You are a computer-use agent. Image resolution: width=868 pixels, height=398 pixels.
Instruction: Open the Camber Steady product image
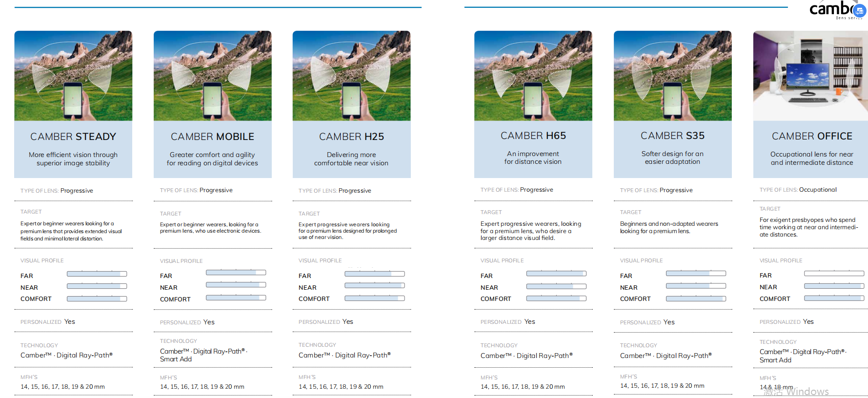click(73, 76)
